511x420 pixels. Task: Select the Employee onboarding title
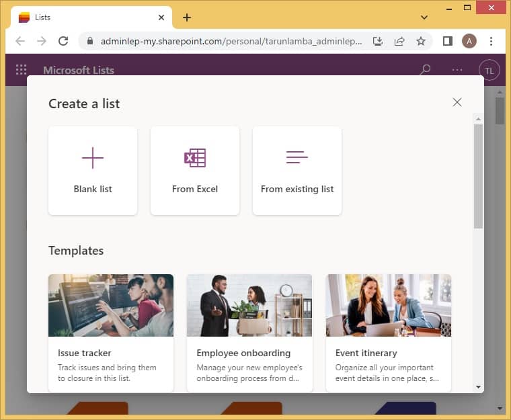tap(243, 353)
